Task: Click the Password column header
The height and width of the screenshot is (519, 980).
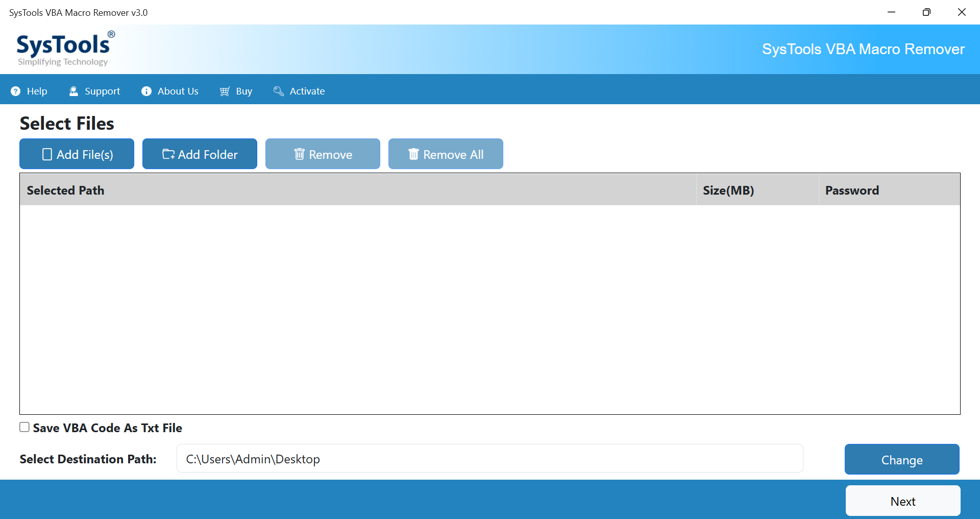Action: [x=890, y=190]
